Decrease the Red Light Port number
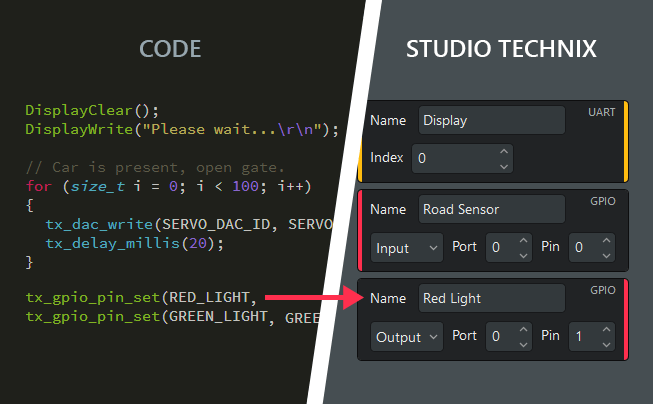Image resolution: width=653 pixels, height=404 pixels. (523, 345)
